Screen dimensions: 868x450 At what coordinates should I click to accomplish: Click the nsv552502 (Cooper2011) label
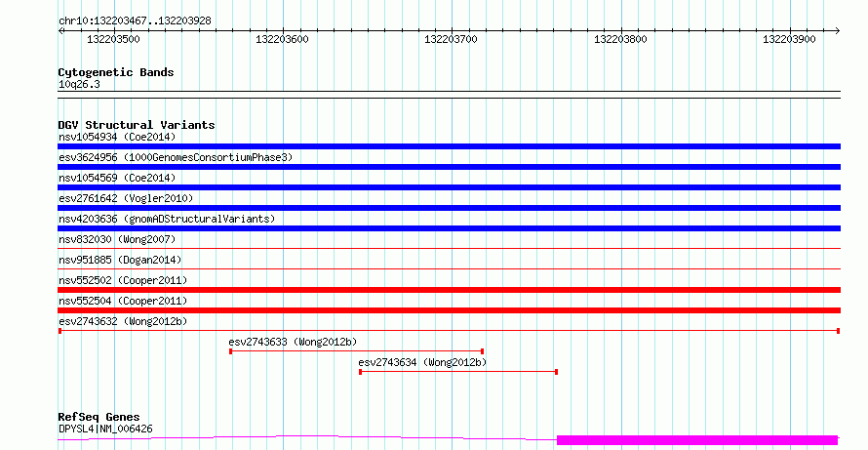point(123,280)
